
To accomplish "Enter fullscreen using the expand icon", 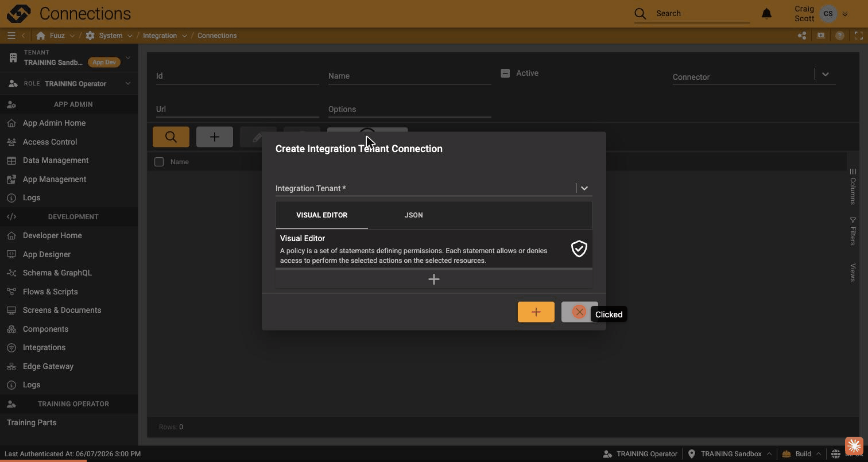I will tap(859, 36).
